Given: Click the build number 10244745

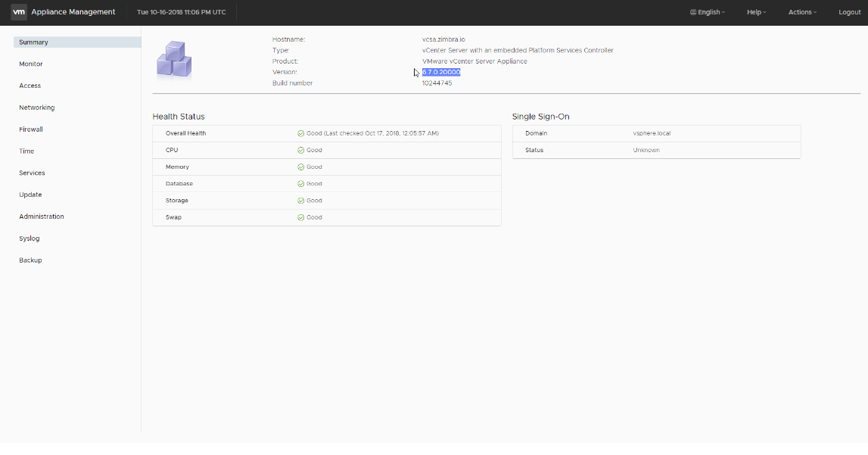Looking at the screenshot, I should click(x=437, y=83).
